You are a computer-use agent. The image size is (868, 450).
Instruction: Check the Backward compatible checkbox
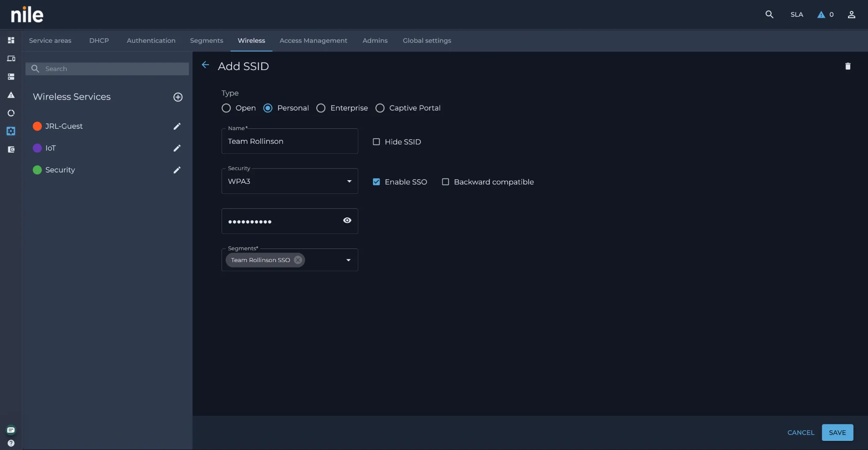coord(445,182)
